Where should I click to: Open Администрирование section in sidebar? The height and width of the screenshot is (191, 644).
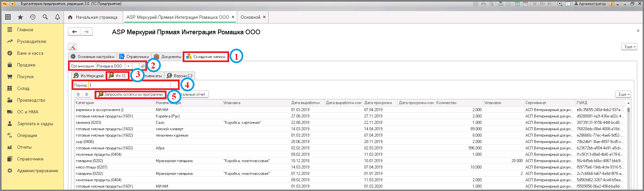[38, 171]
